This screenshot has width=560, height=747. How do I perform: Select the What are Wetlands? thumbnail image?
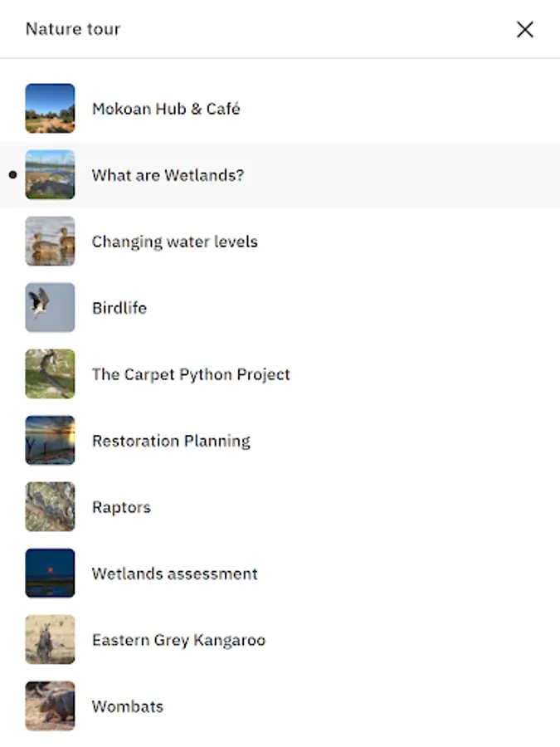point(50,175)
